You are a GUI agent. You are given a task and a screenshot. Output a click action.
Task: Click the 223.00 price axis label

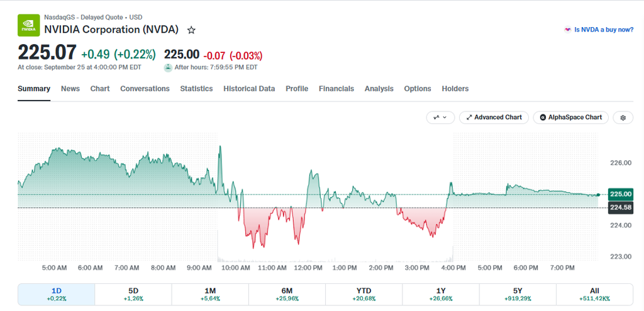[621, 257]
